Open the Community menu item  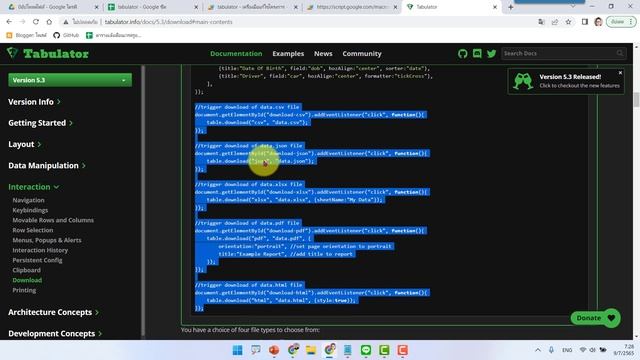click(x=362, y=53)
